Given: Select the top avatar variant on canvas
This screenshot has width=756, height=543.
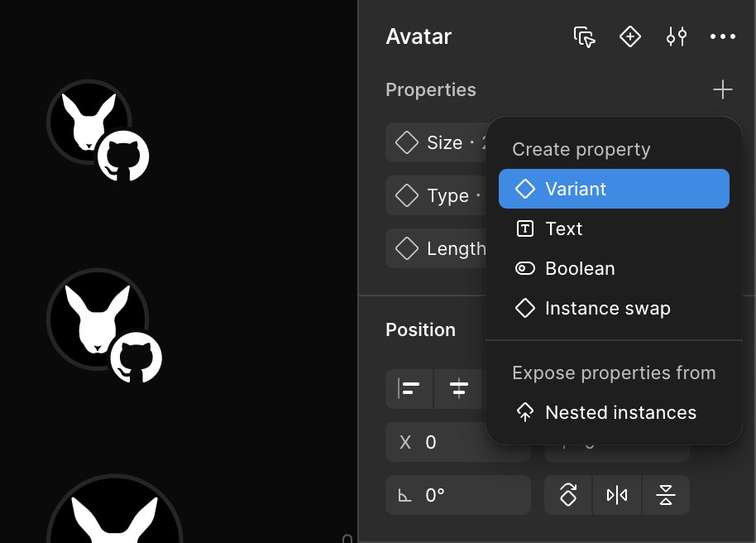Looking at the screenshot, I should 89,122.
